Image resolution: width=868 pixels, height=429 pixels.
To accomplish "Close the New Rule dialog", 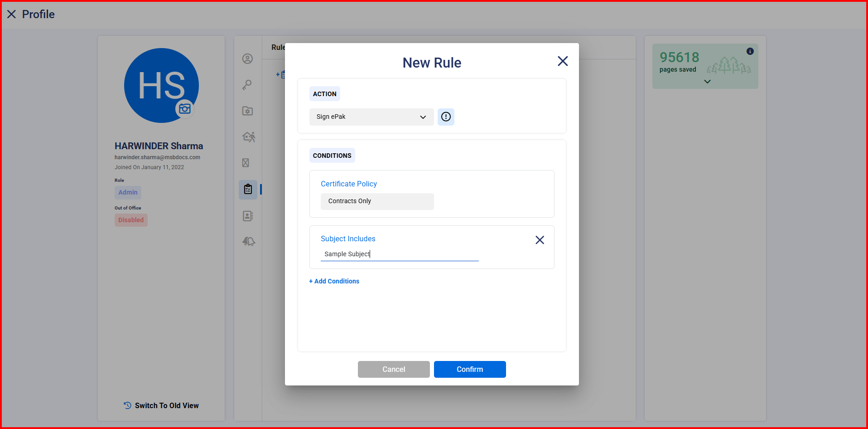I will (x=563, y=61).
